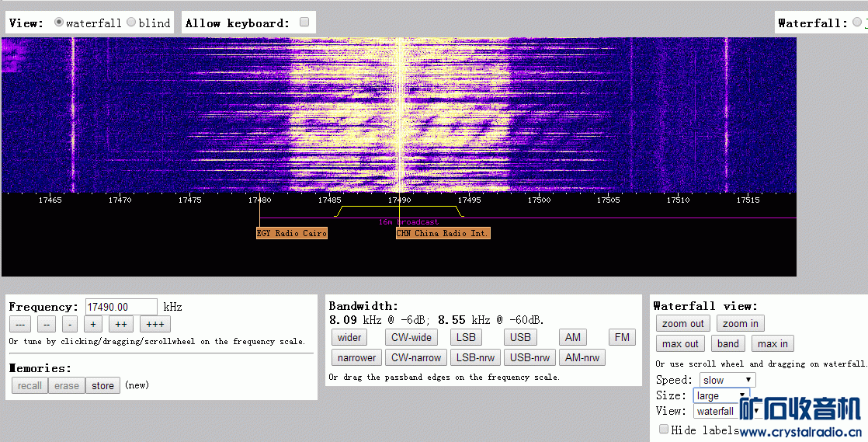Select the waterfall view radio button

(59, 23)
